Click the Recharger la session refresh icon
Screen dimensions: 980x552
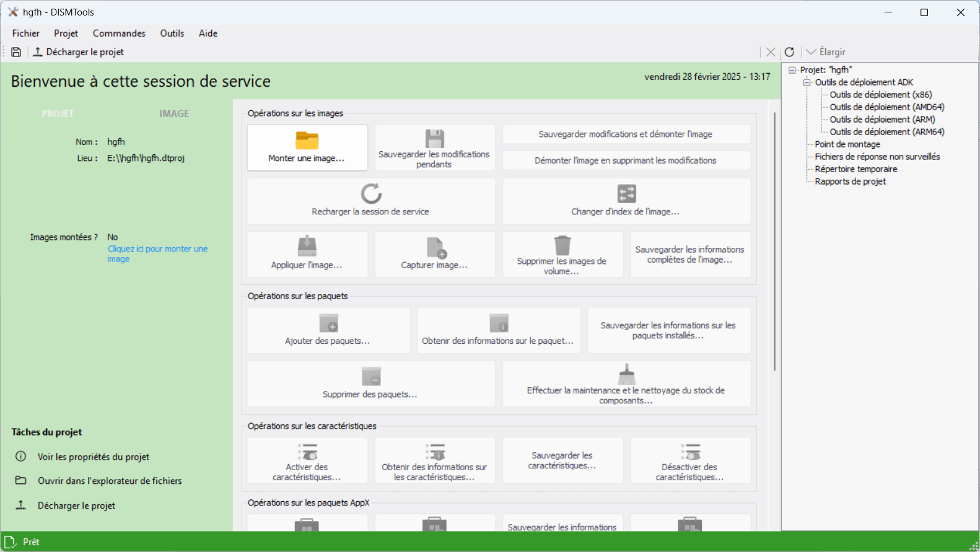coord(371,194)
